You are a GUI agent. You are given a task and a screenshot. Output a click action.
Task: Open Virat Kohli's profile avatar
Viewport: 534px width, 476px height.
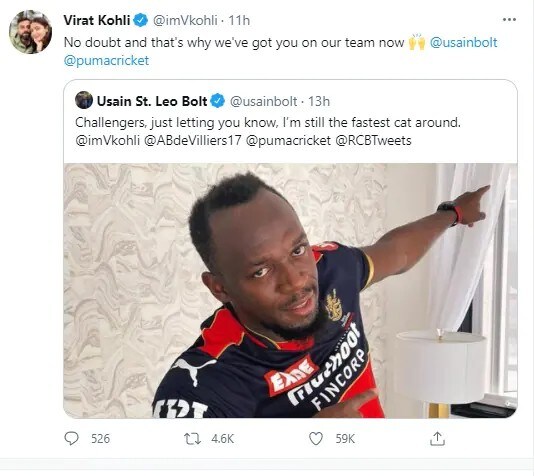click(x=30, y=32)
